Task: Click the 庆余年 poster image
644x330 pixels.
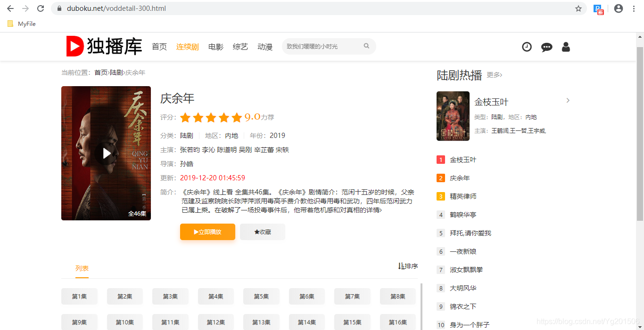Action: [106, 153]
